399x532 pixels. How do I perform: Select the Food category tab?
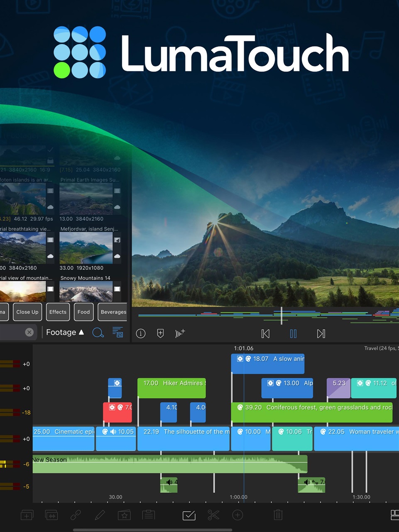pyautogui.click(x=83, y=312)
